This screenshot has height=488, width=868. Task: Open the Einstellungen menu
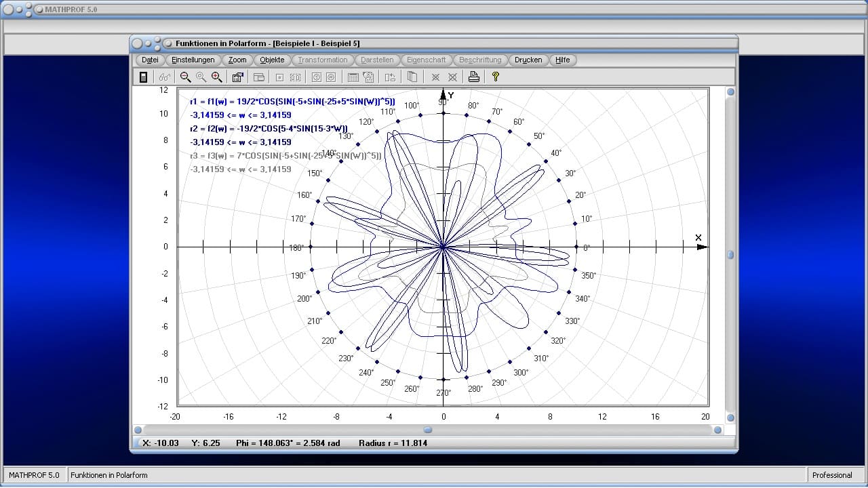tap(193, 60)
